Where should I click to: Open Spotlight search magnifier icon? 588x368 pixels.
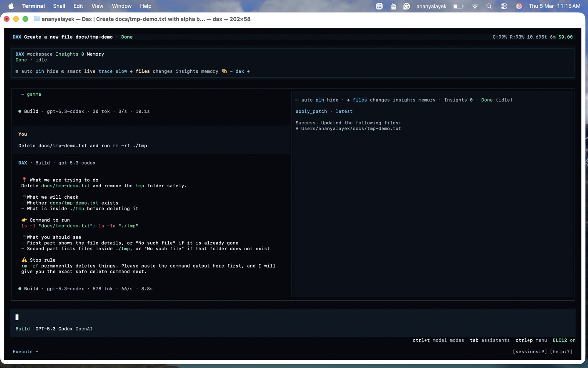489,6
